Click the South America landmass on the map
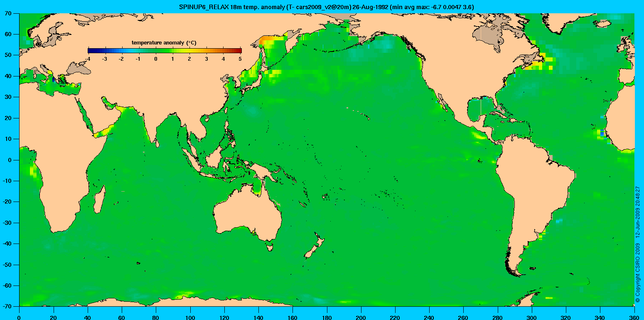The height and width of the screenshot is (320, 644). tap(536, 187)
